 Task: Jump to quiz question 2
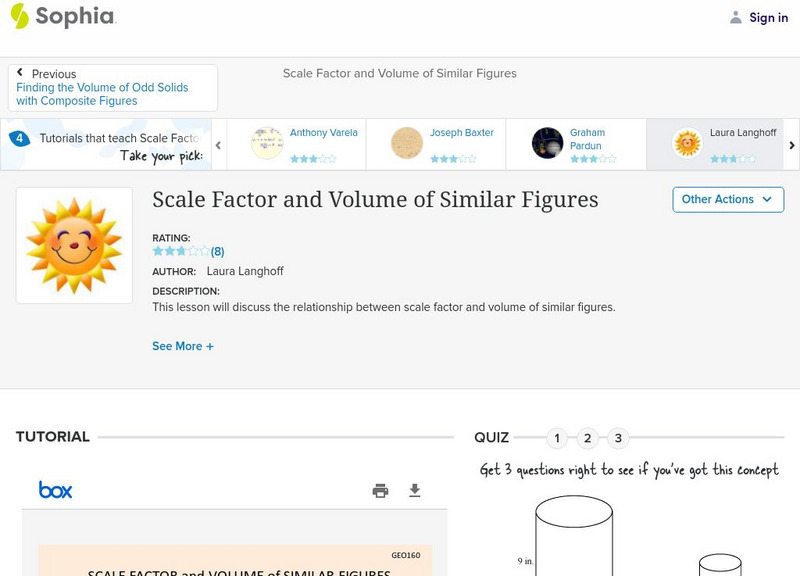click(x=588, y=438)
